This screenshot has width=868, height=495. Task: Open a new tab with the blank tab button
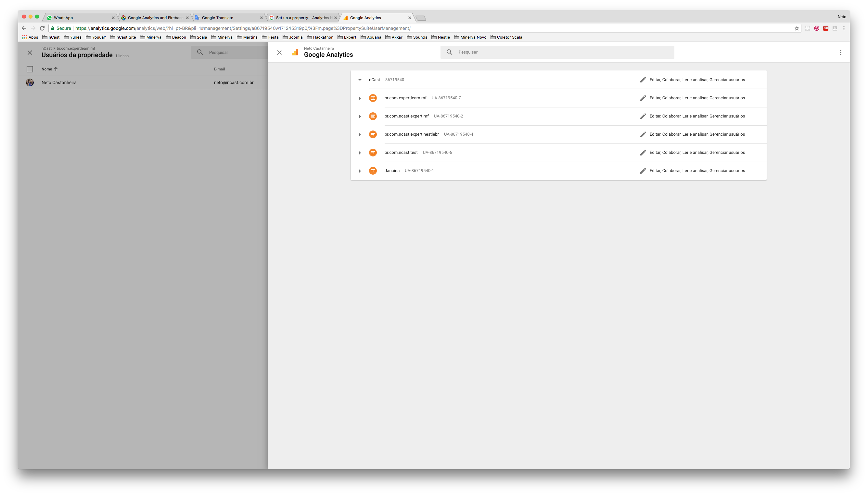pos(421,18)
